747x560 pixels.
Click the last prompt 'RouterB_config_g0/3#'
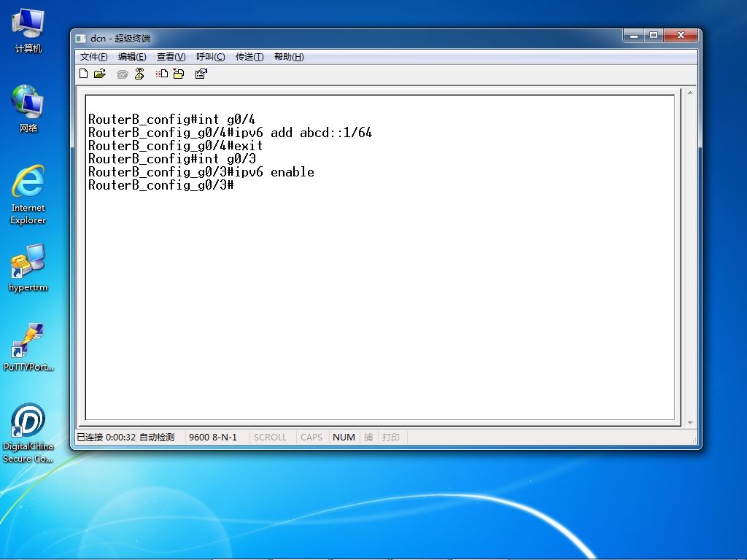tap(161, 185)
